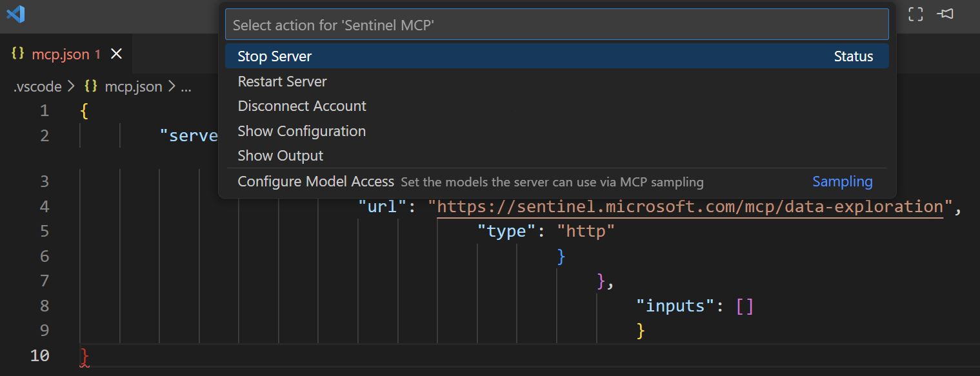Click the "inputs" key in the editor
Viewport: 980px width, 376px height.
[x=675, y=306]
